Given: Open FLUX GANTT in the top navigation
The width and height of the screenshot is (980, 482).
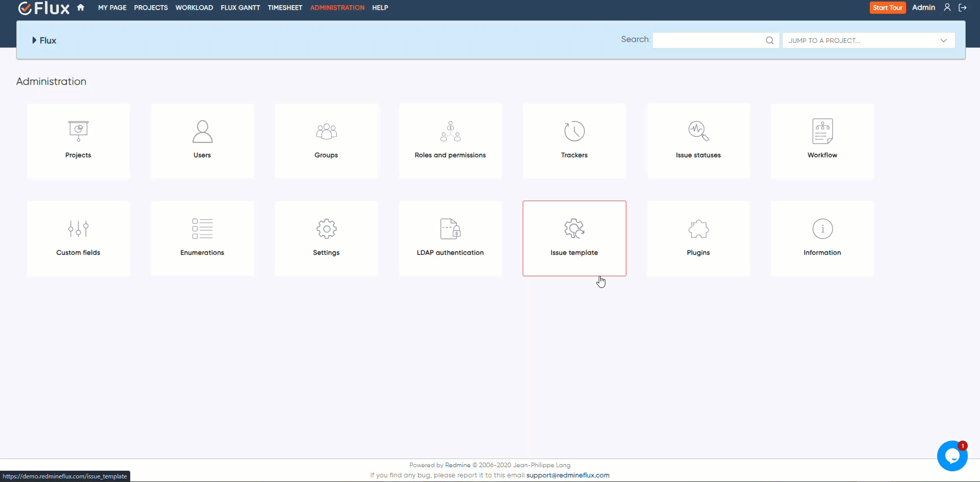Looking at the screenshot, I should tap(240, 8).
